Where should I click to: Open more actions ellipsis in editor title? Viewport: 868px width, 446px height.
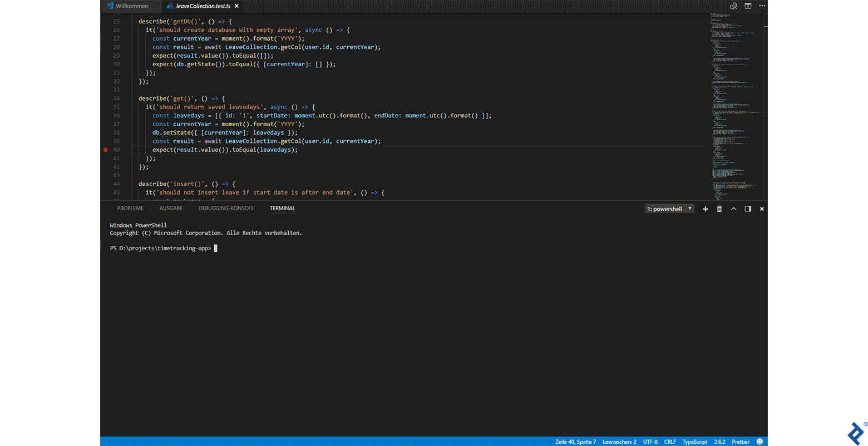click(x=762, y=6)
